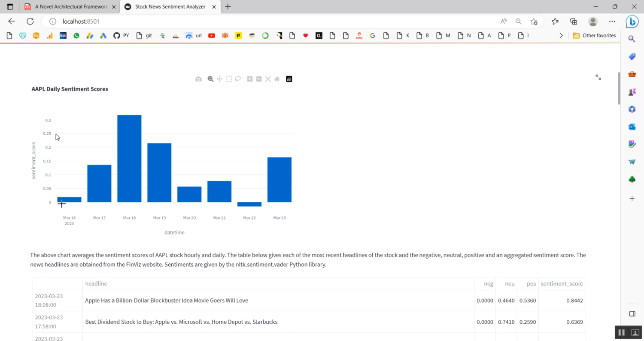Reset the chart axes with the home icon
Viewport: 644px width, 341px height.
pos(276,79)
